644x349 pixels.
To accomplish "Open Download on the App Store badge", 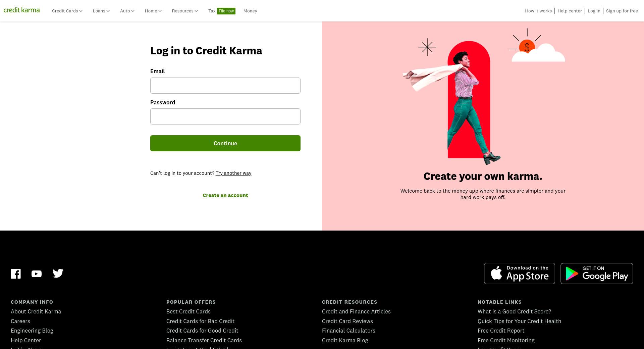I will tap(519, 273).
